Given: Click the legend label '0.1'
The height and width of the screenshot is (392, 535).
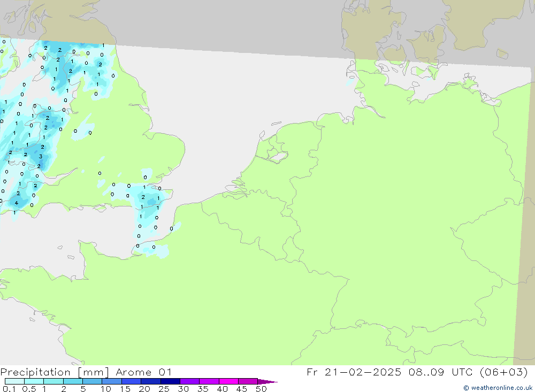Looking at the screenshot, I should point(9,389).
